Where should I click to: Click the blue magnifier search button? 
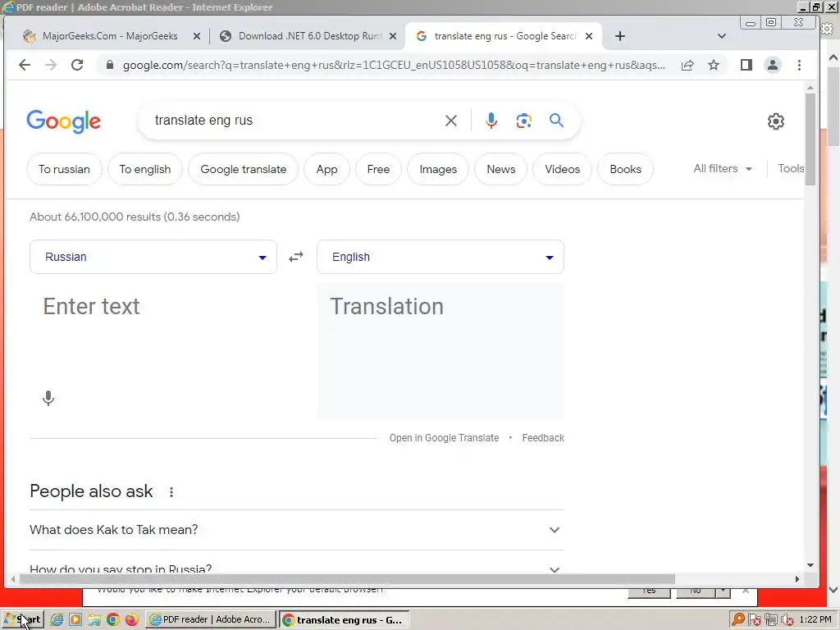click(x=557, y=121)
